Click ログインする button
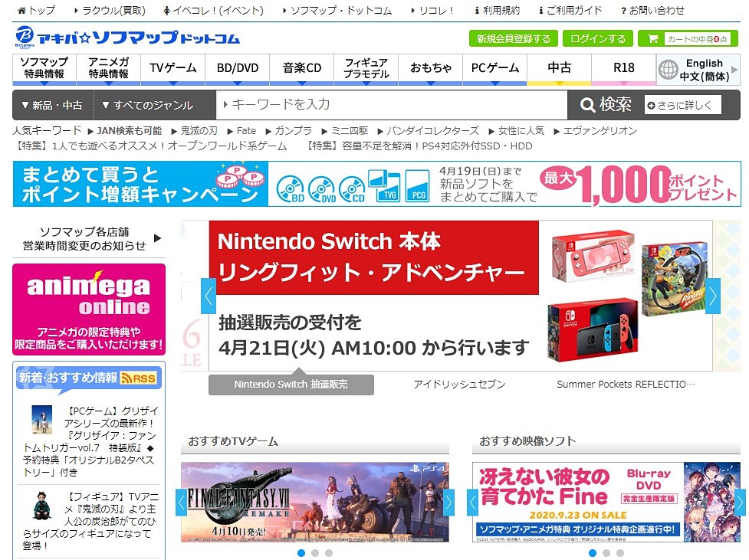This screenshot has height=560, width=749. (x=597, y=38)
